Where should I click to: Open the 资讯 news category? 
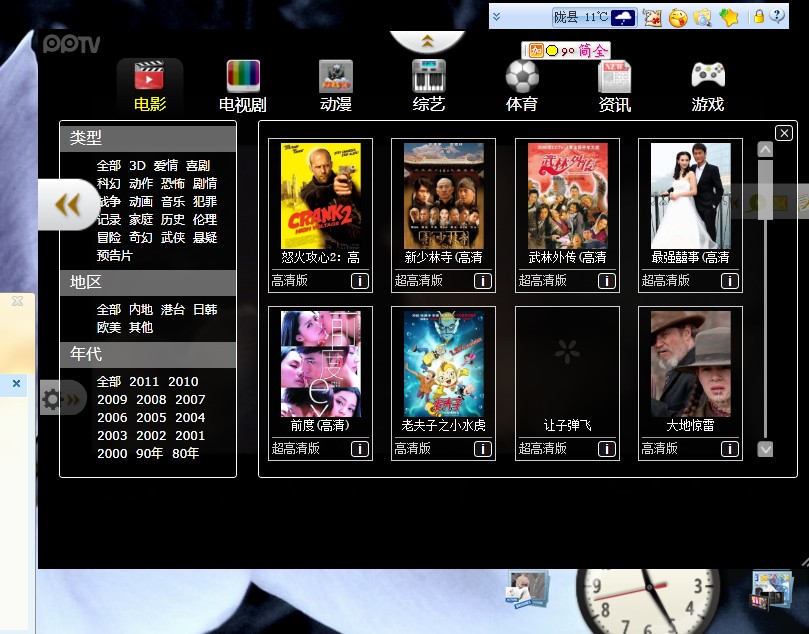[x=614, y=86]
